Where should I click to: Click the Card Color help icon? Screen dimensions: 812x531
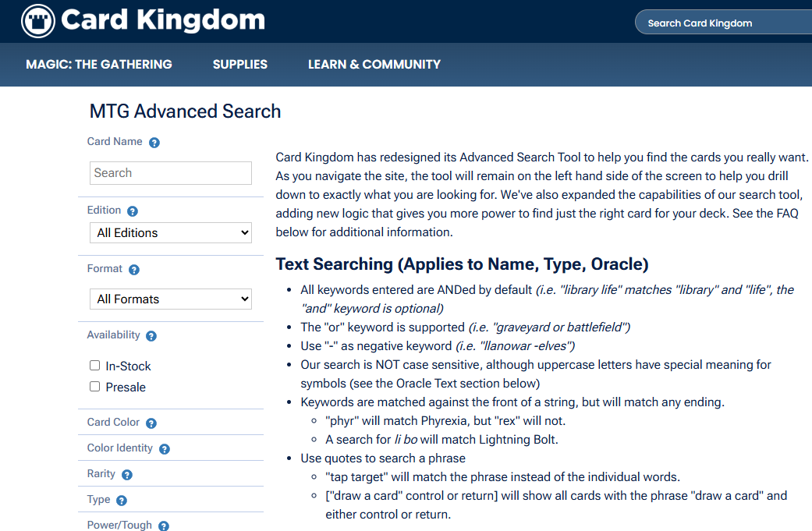tap(151, 423)
